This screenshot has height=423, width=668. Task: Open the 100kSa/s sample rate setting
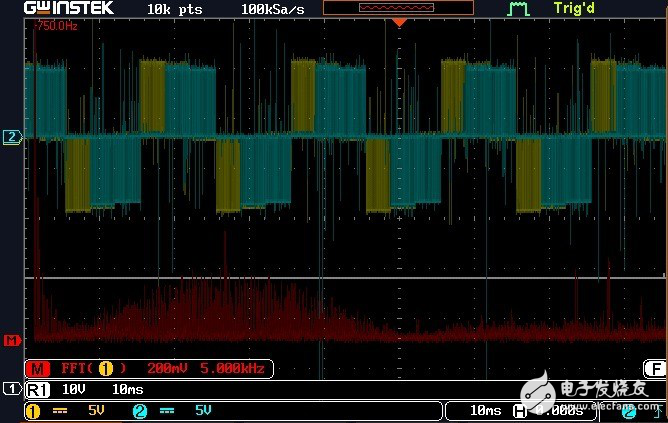click(x=274, y=8)
